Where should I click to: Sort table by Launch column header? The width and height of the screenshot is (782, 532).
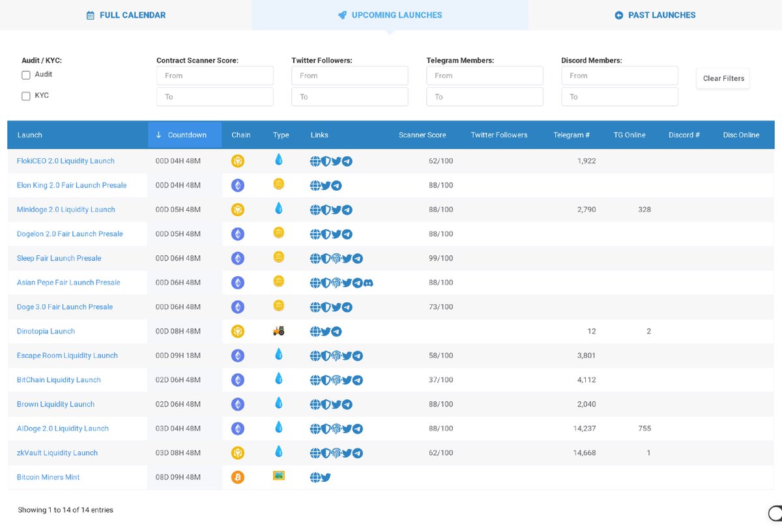[x=78, y=135]
